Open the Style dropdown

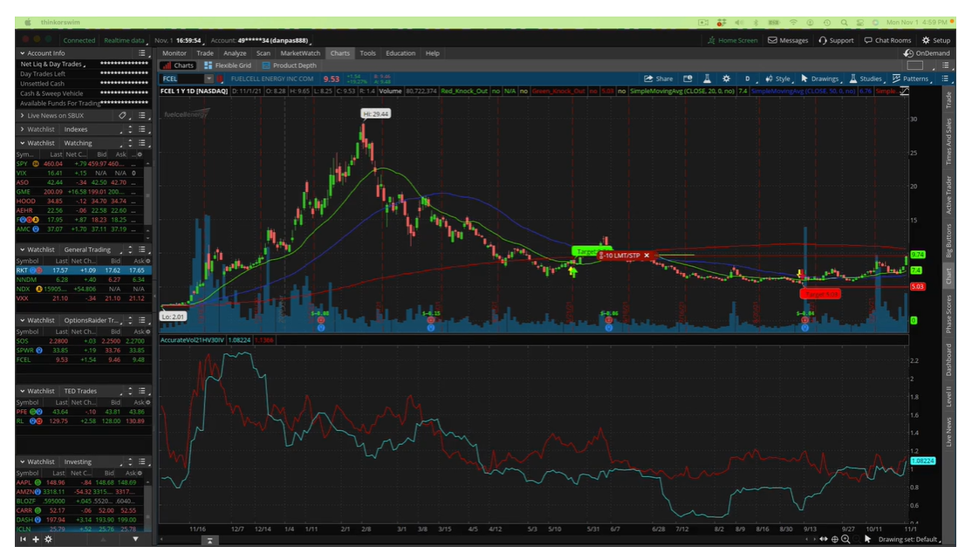pos(778,79)
